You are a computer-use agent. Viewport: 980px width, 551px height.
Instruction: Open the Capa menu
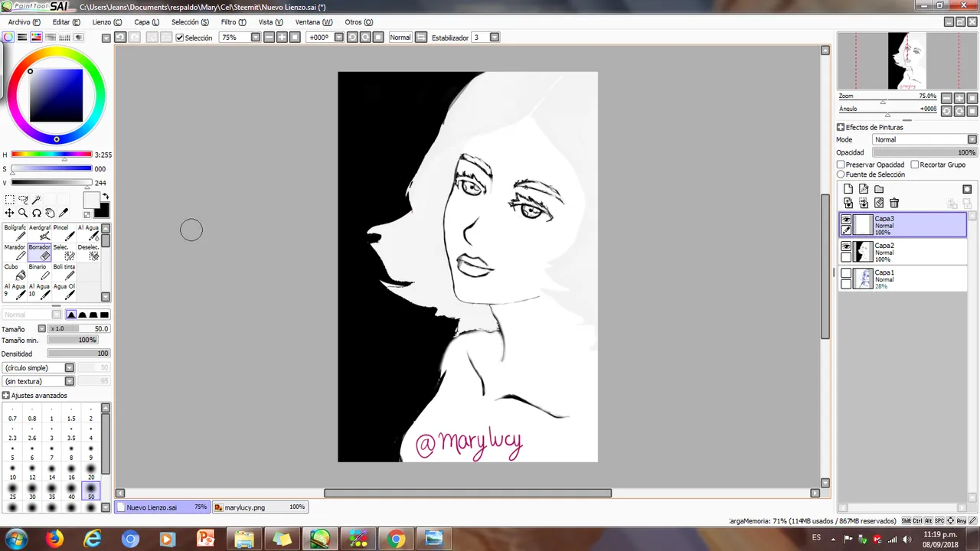point(146,22)
